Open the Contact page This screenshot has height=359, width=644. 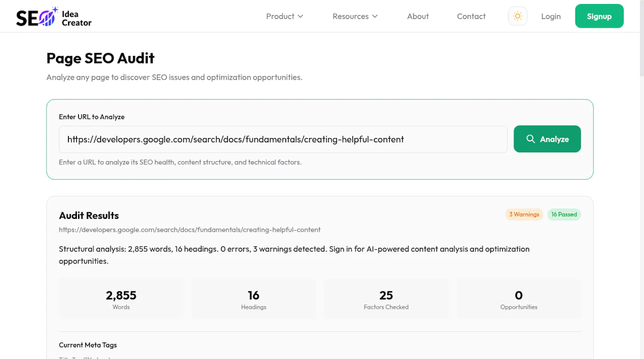click(x=471, y=17)
